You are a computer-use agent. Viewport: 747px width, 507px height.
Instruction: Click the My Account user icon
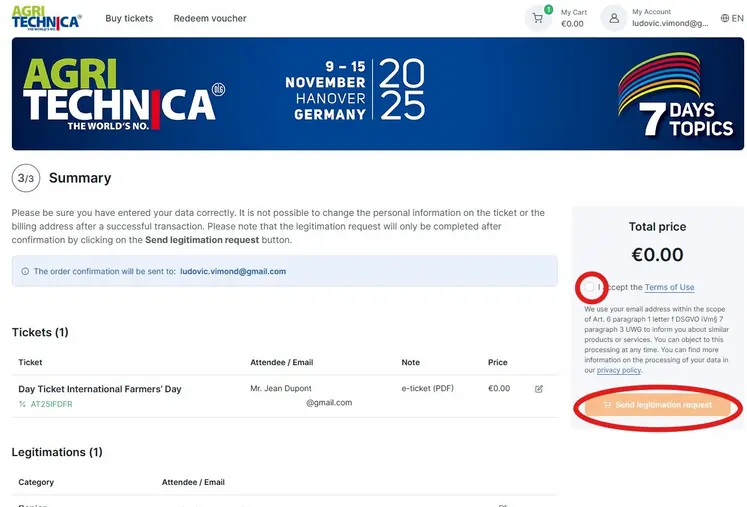(x=614, y=18)
